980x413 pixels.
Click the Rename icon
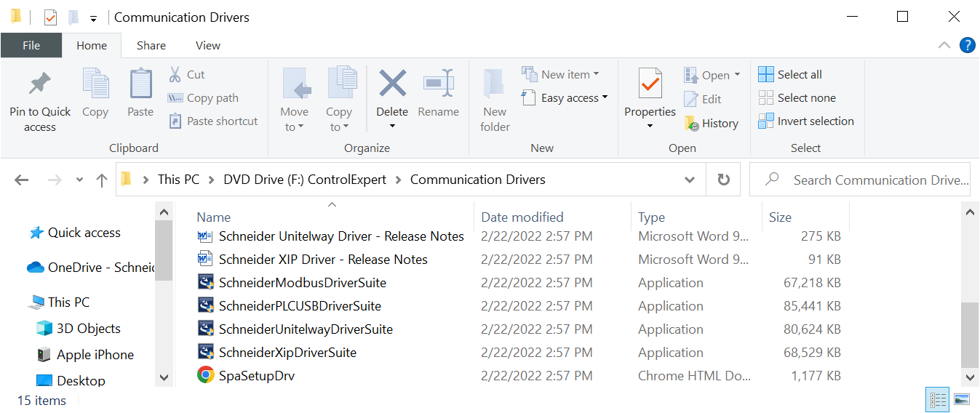click(x=439, y=83)
